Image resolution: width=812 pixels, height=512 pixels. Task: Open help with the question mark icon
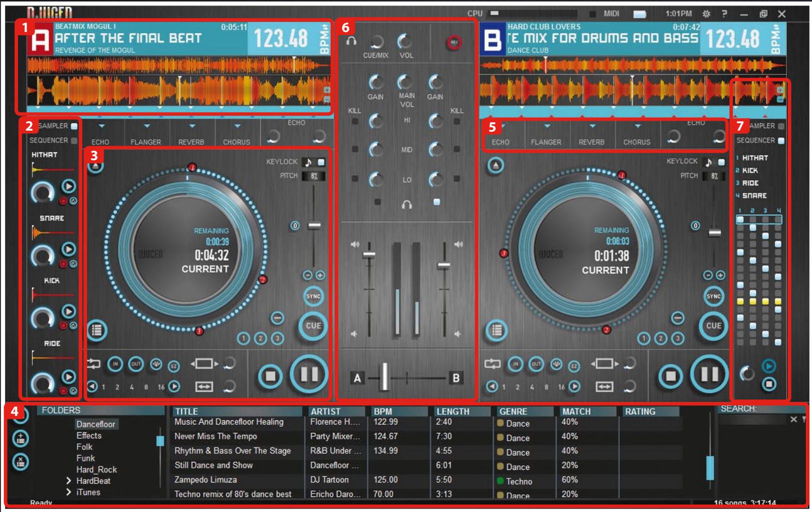[724, 14]
